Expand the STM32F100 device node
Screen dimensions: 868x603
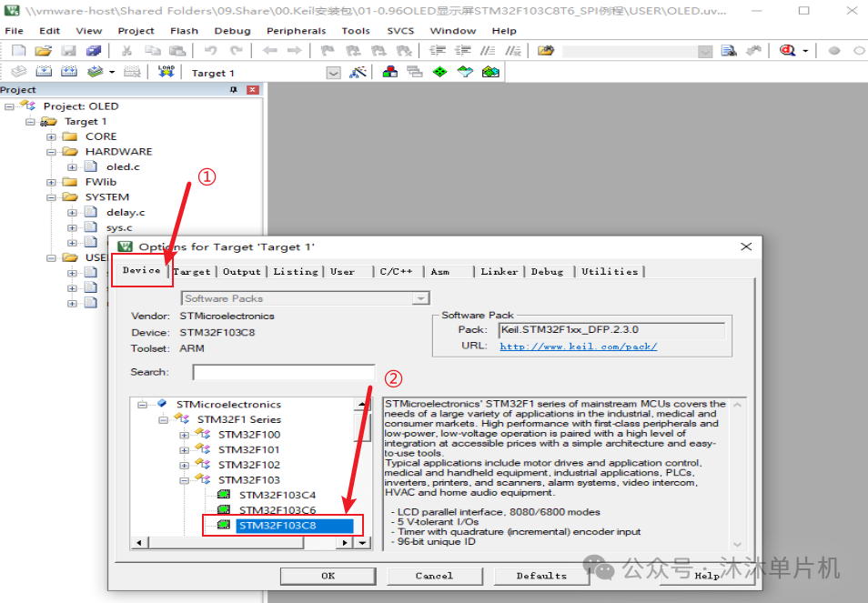184,435
